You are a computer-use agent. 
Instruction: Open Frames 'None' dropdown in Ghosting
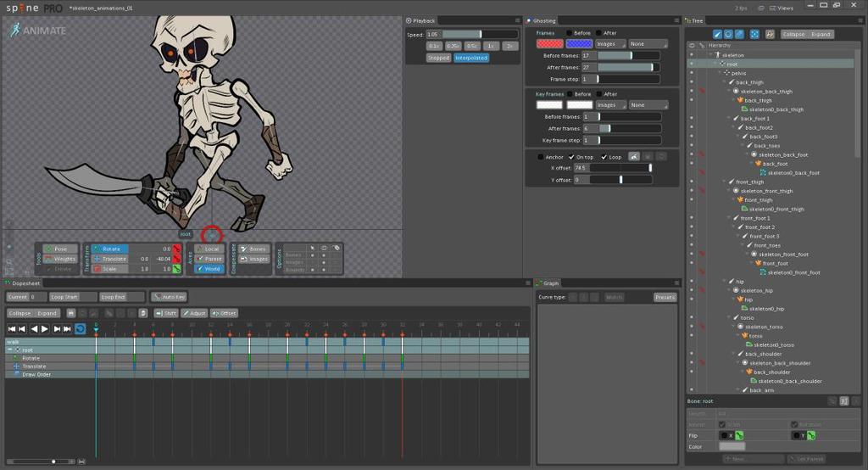[x=648, y=44]
